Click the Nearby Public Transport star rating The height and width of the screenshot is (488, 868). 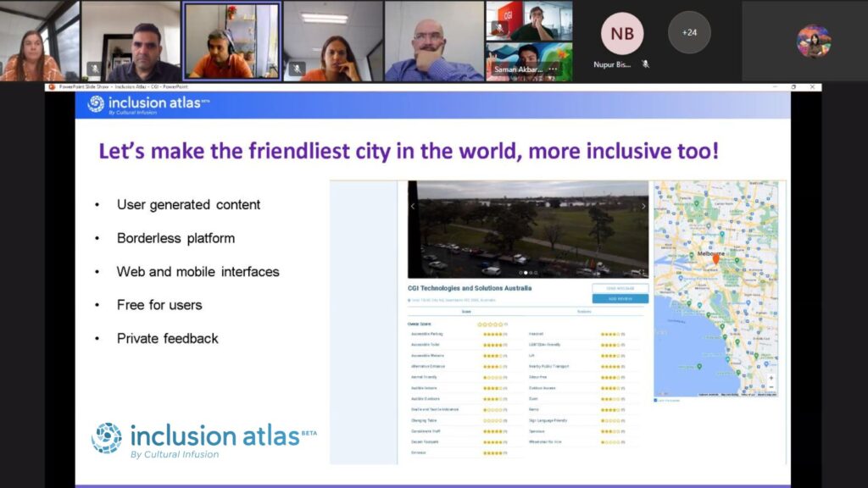612,366
